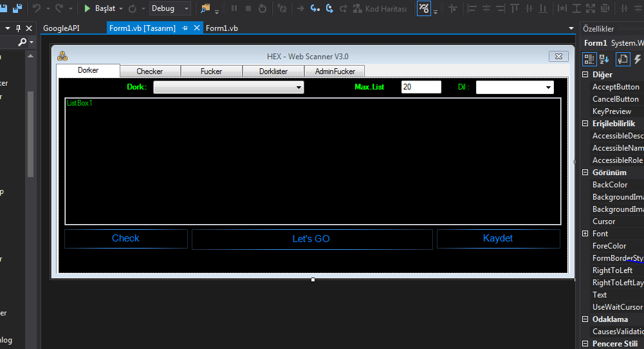Sort properties alphabetically with A-Z icon
The image size is (644, 349).
605,59
